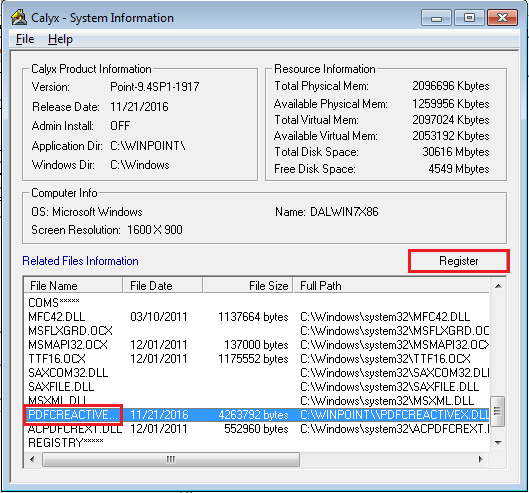Click the 1259956 Kbytes available physical memory value
The image size is (529, 493).
pos(450,104)
